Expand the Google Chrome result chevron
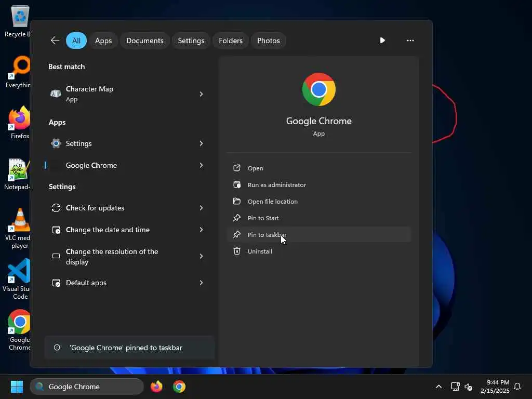532x399 pixels. (201, 165)
